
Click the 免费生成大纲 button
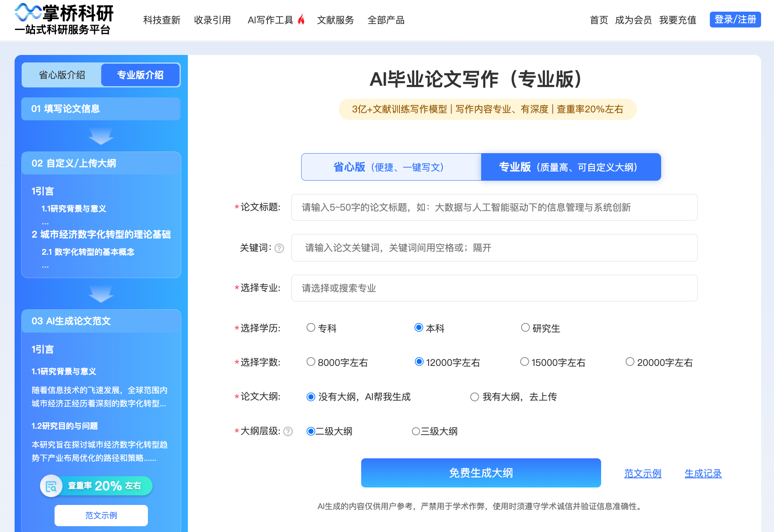click(481, 473)
